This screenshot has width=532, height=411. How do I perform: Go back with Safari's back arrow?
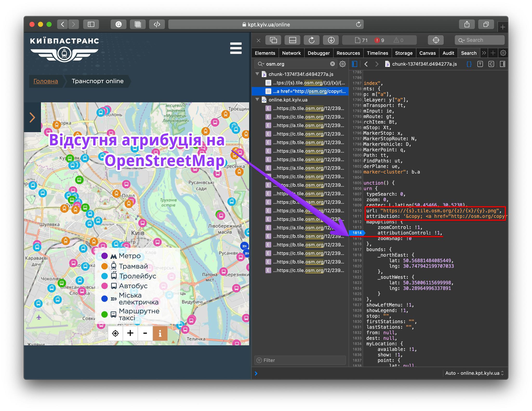[62, 24]
